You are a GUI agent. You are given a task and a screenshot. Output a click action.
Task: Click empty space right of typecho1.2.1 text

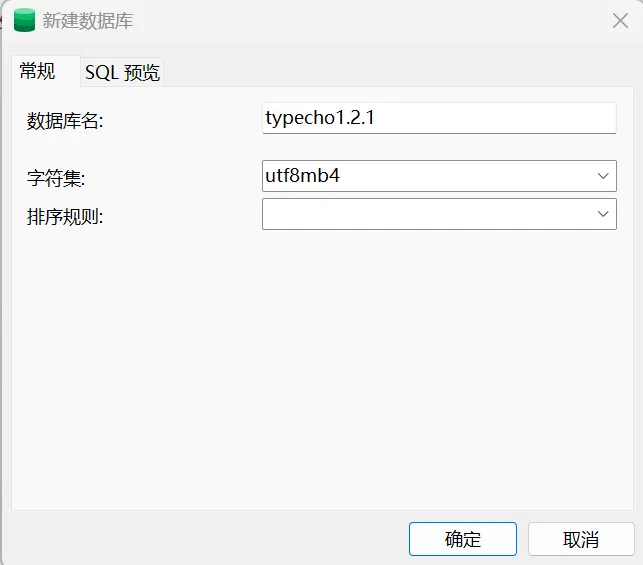(x=500, y=118)
